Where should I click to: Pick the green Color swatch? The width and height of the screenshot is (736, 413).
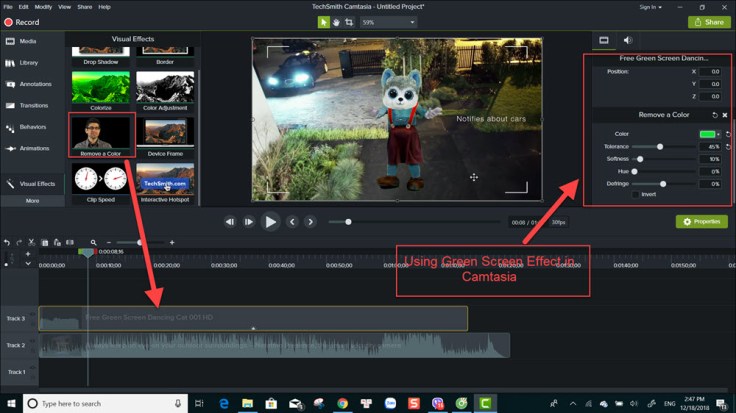(x=707, y=134)
